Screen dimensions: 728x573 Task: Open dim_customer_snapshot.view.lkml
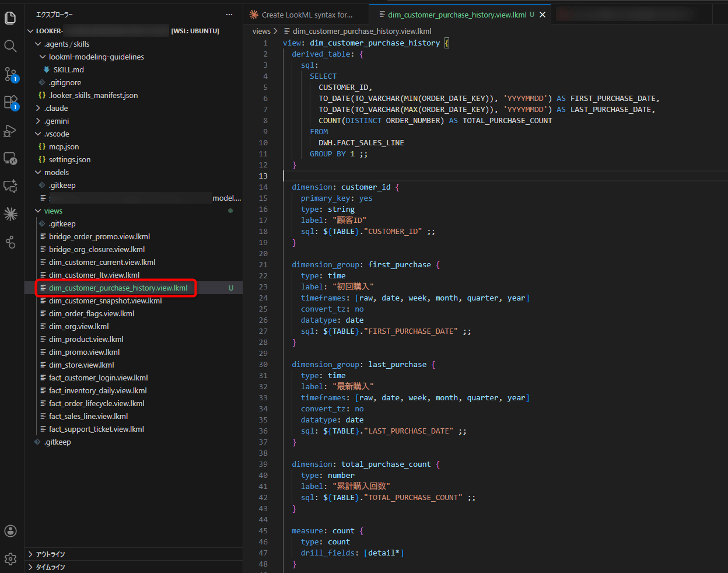134,301
